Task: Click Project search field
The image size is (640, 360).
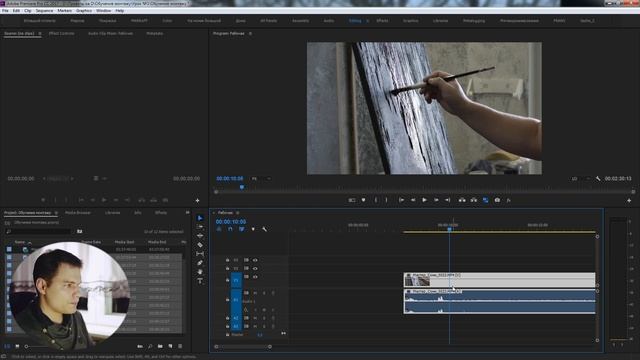Action: [38, 231]
